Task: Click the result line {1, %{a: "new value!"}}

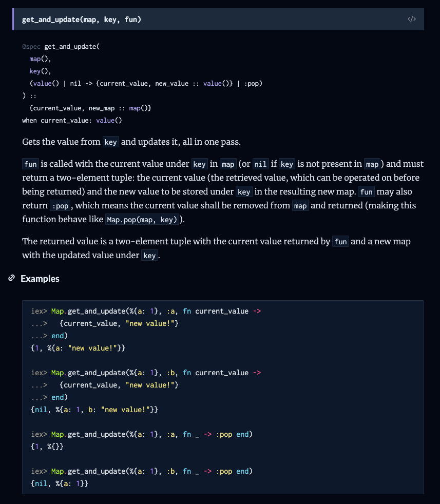Action: 78,348
